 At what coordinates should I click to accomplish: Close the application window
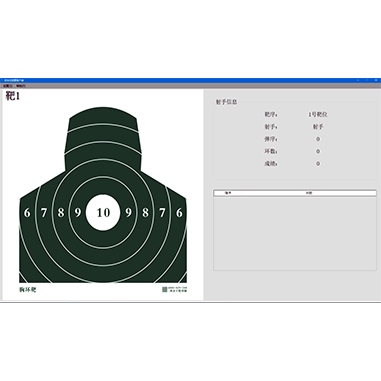376,80
